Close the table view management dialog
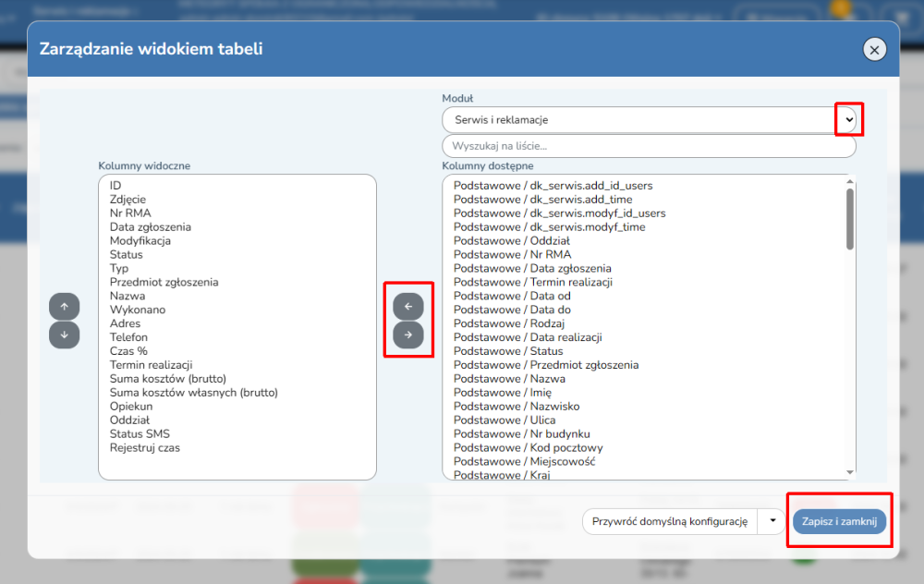Image resolution: width=924 pixels, height=584 pixels. (874, 50)
